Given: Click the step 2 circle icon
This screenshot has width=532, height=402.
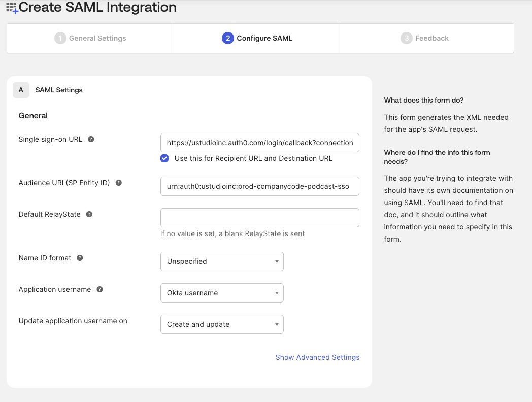Looking at the screenshot, I should pos(227,38).
